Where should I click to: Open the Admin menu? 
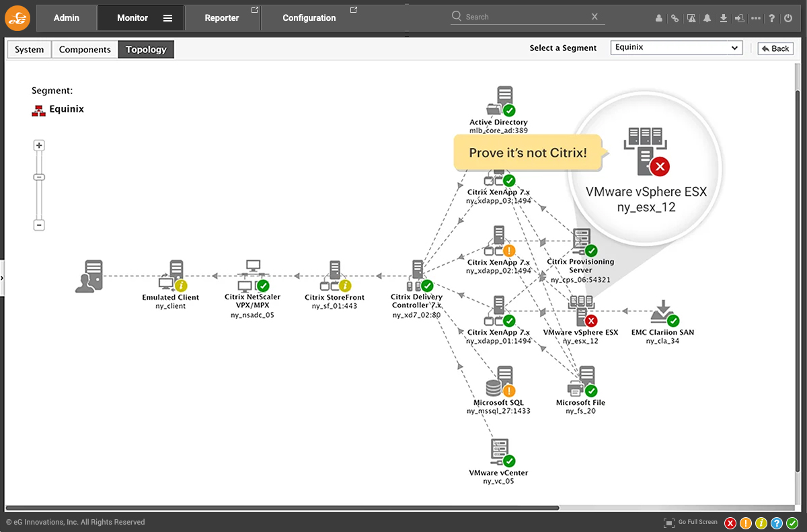[67, 18]
